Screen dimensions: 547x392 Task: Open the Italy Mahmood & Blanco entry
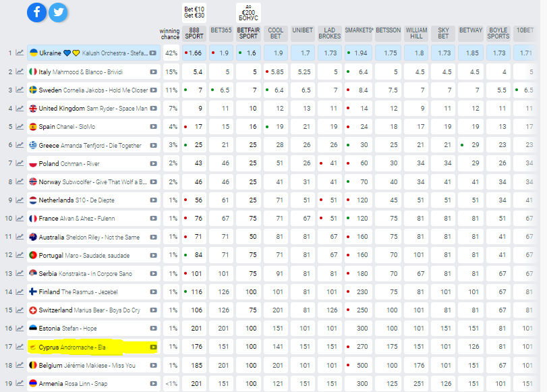coord(94,72)
